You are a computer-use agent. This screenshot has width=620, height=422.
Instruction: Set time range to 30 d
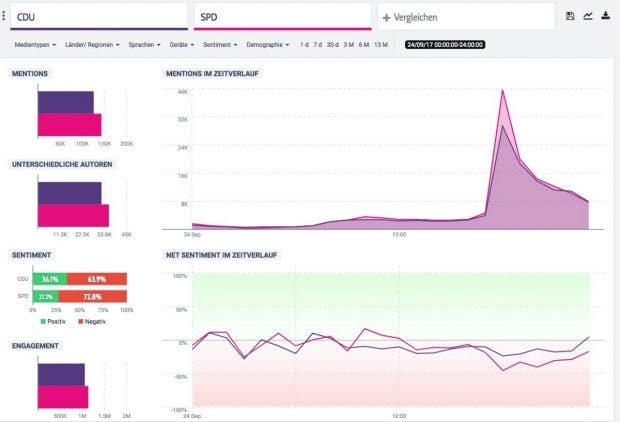click(333, 45)
